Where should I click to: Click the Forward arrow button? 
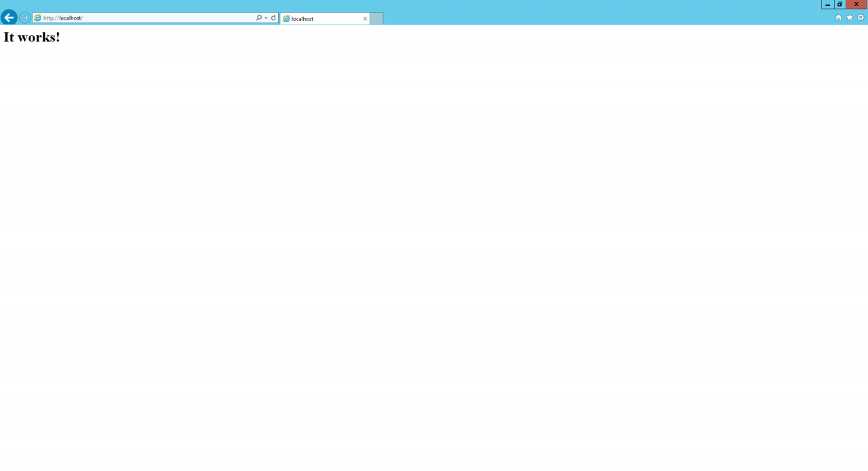tap(25, 18)
